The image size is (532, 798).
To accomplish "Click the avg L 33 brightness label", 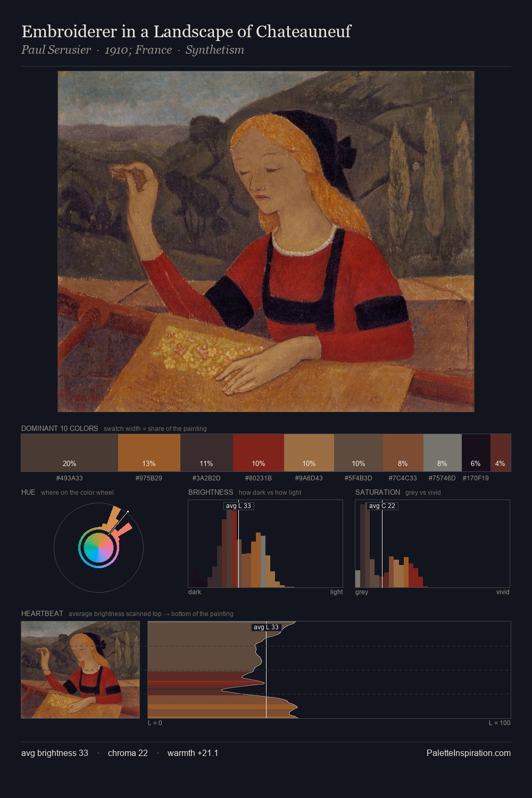I will point(238,506).
